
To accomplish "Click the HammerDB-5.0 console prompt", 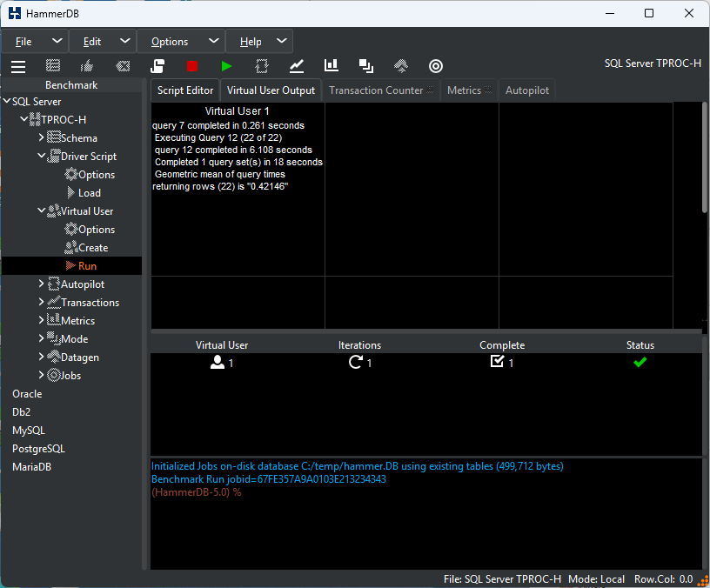I will (196, 492).
